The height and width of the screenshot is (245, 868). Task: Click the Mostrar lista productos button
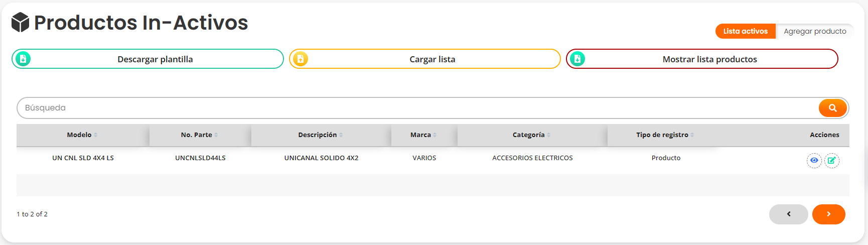[709, 59]
